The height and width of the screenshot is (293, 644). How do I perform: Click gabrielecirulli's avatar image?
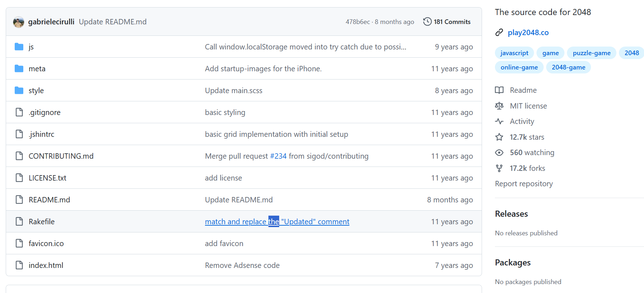(x=19, y=22)
